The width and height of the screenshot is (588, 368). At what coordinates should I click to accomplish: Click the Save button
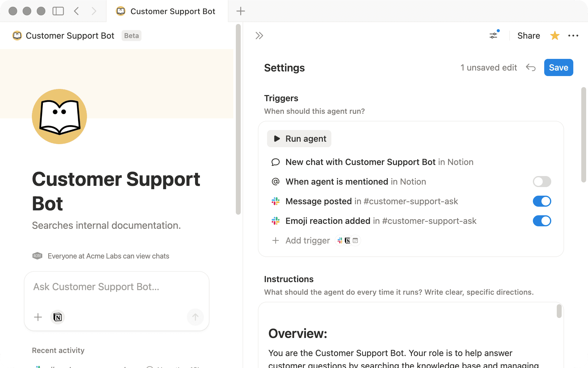[x=558, y=67]
